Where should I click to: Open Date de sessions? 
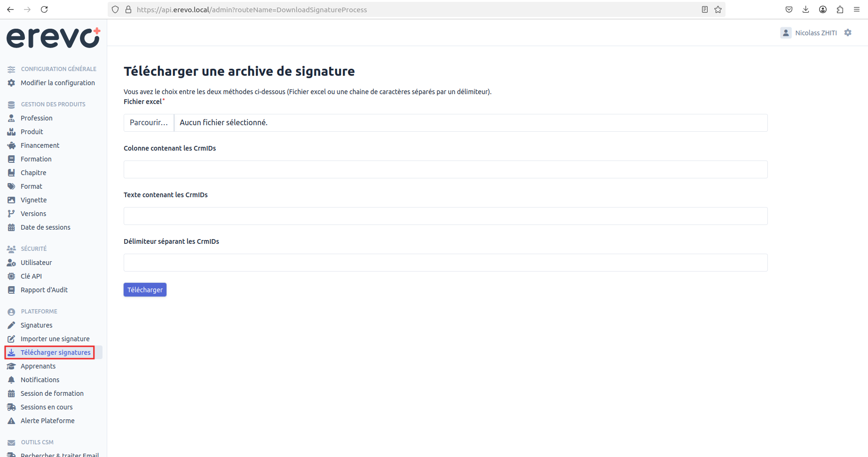pos(46,227)
